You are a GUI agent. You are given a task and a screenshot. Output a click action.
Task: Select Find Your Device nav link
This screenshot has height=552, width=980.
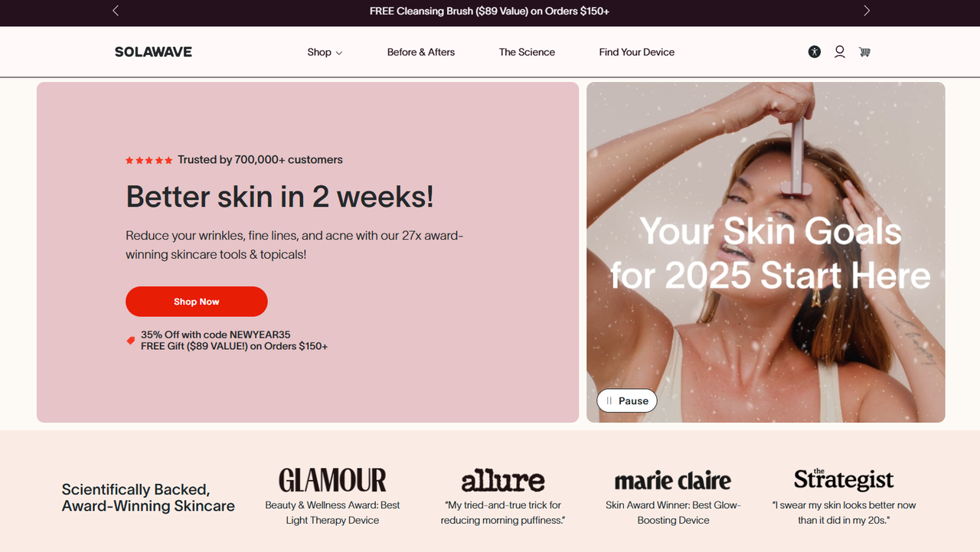(x=637, y=52)
